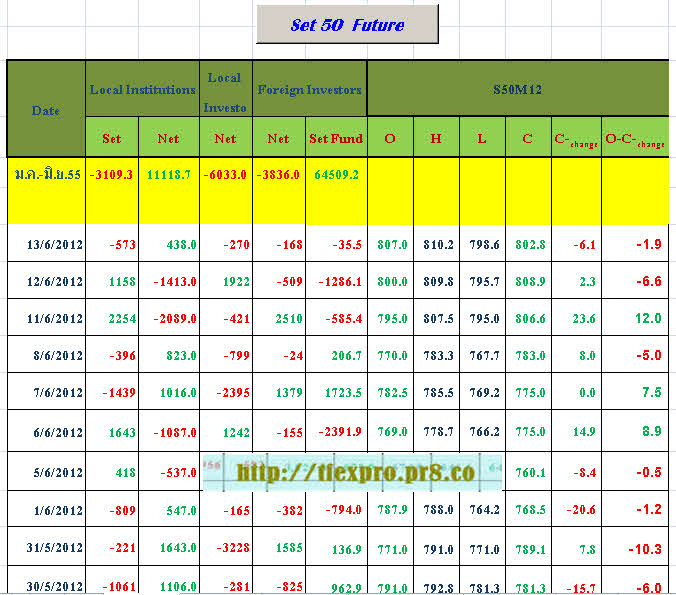676x595 pixels.
Task: Select the ม.ค.-มิ.ย.55 summary row label
Action: pyautogui.click(x=46, y=174)
